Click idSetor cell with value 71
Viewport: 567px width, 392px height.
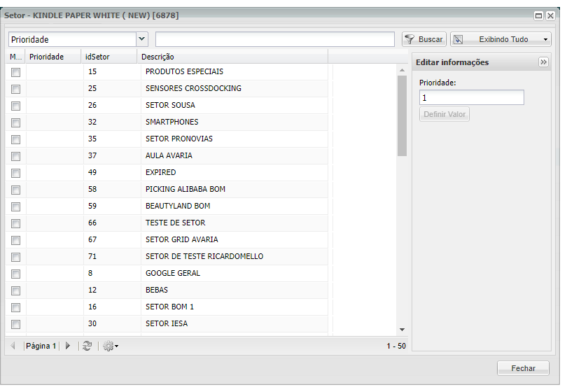(x=112, y=256)
